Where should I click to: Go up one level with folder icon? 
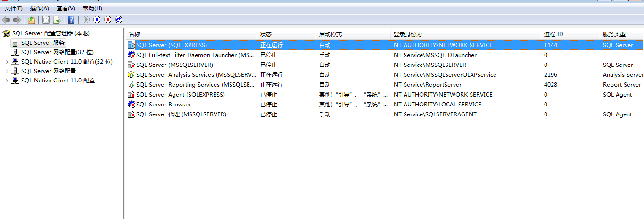coord(31,20)
